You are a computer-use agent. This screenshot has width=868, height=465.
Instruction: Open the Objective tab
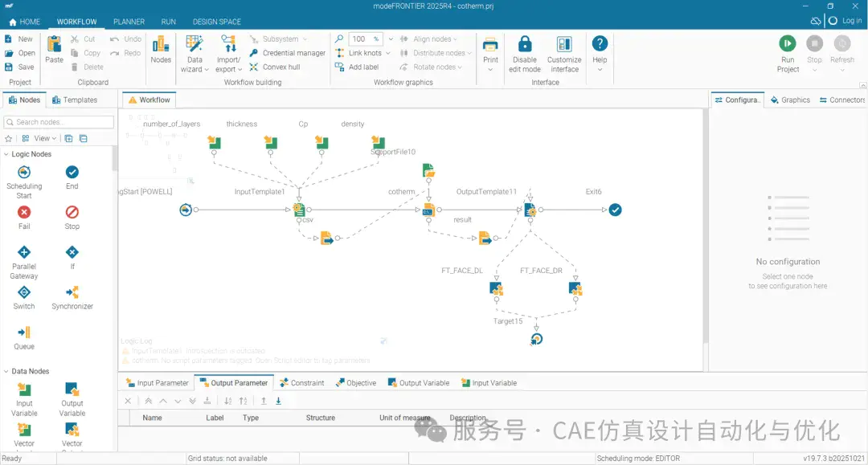pyautogui.click(x=356, y=382)
